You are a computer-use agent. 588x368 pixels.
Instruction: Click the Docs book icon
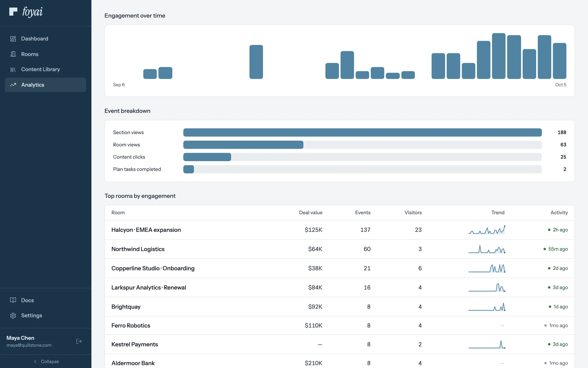pos(13,300)
